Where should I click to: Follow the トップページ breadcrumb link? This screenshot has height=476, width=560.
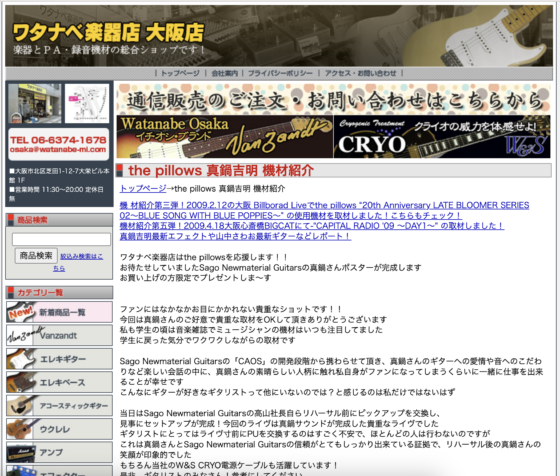[143, 189]
